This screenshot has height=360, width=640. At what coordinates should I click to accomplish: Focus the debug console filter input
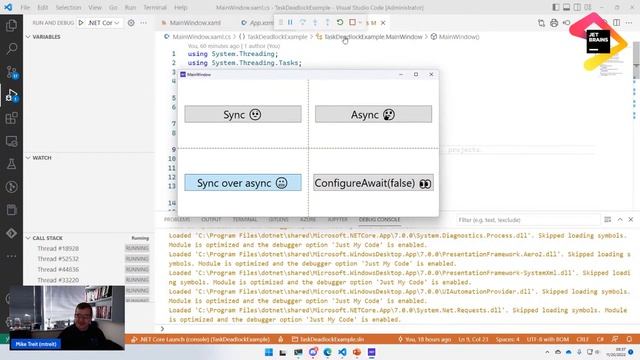tap(527, 220)
